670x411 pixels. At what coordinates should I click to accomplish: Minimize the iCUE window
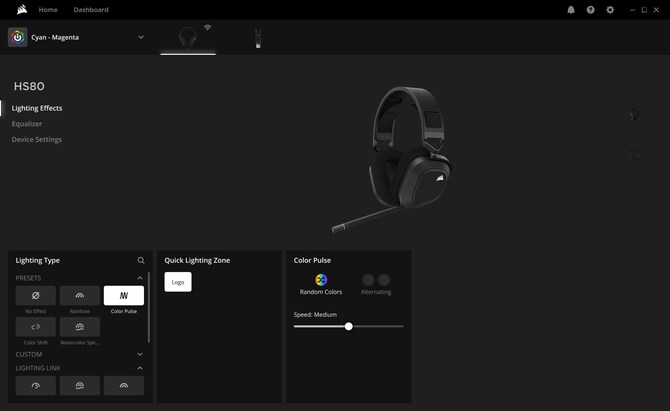(x=632, y=10)
